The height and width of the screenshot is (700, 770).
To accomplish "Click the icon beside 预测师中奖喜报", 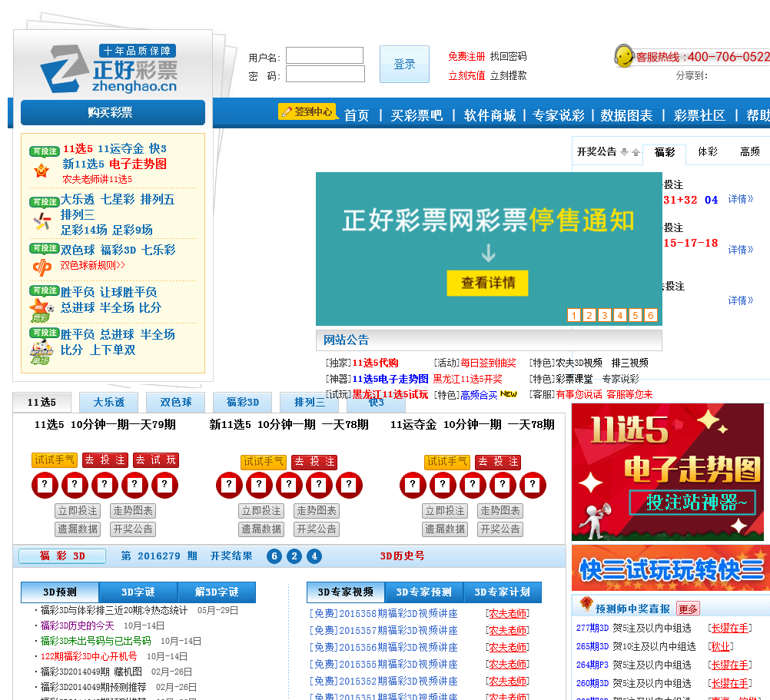I will tap(586, 604).
